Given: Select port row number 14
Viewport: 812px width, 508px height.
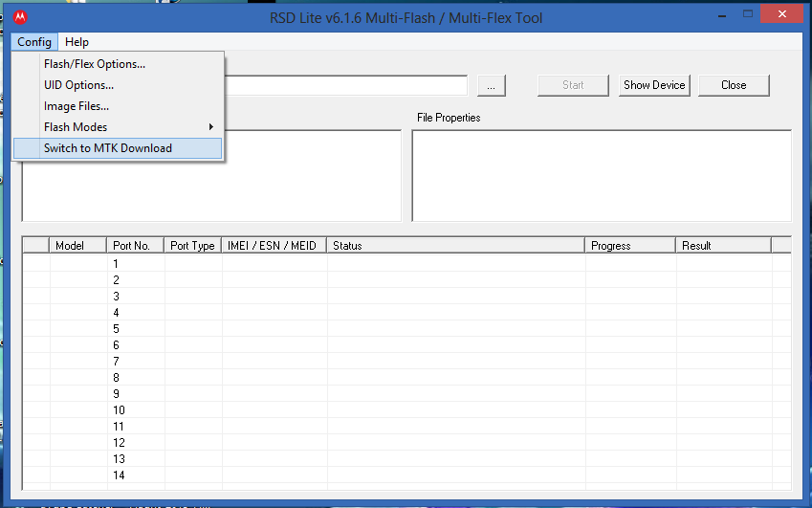Looking at the screenshot, I should 406,475.
